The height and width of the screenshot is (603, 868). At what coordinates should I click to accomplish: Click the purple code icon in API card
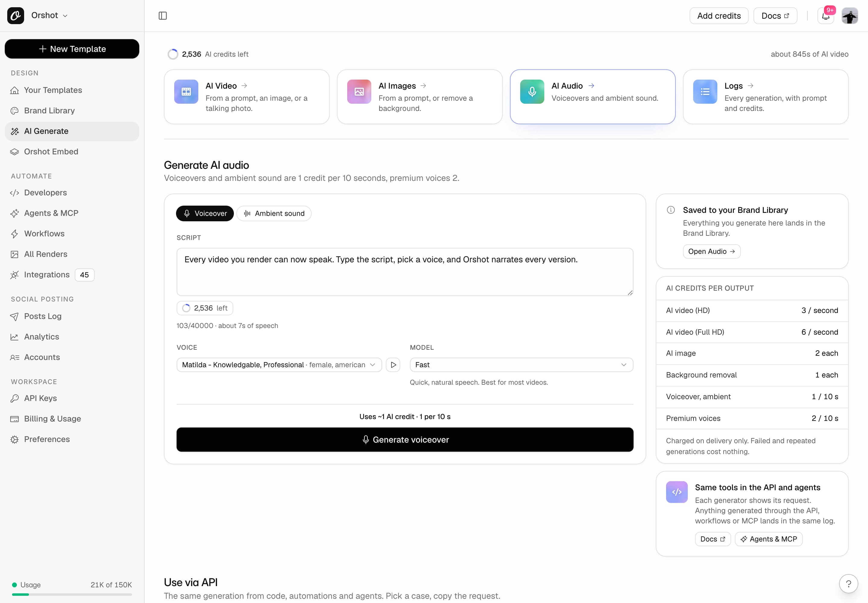pos(677,492)
